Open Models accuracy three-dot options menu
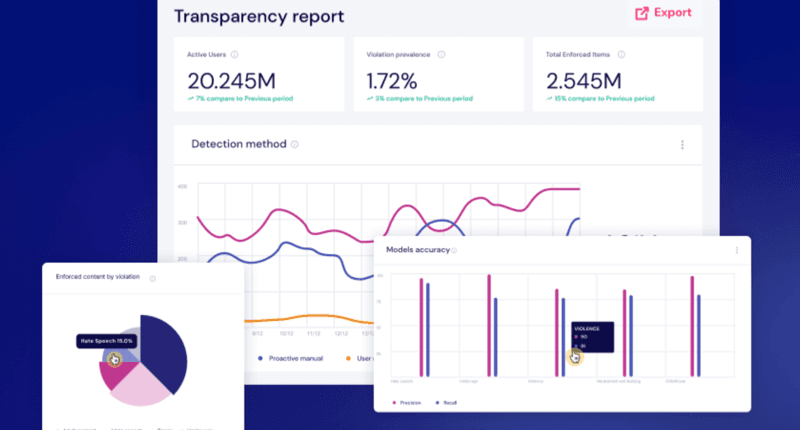Image resolution: width=800 pixels, height=430 pixels. click(x=737, y=250)
